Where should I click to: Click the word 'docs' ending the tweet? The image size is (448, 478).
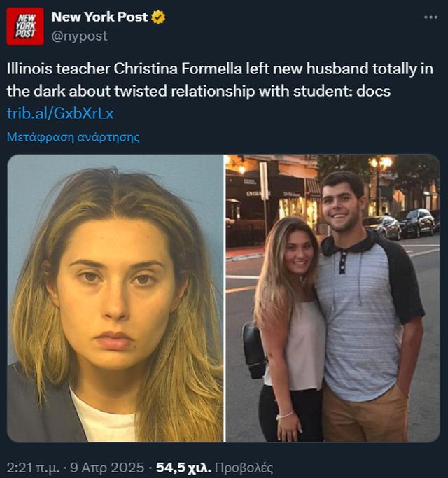(x=375, y=91)
